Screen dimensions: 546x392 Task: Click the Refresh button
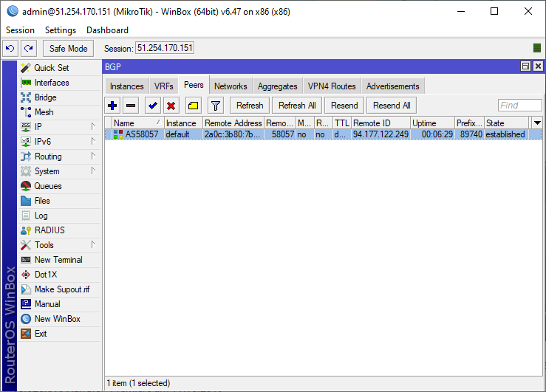point(250,106)
